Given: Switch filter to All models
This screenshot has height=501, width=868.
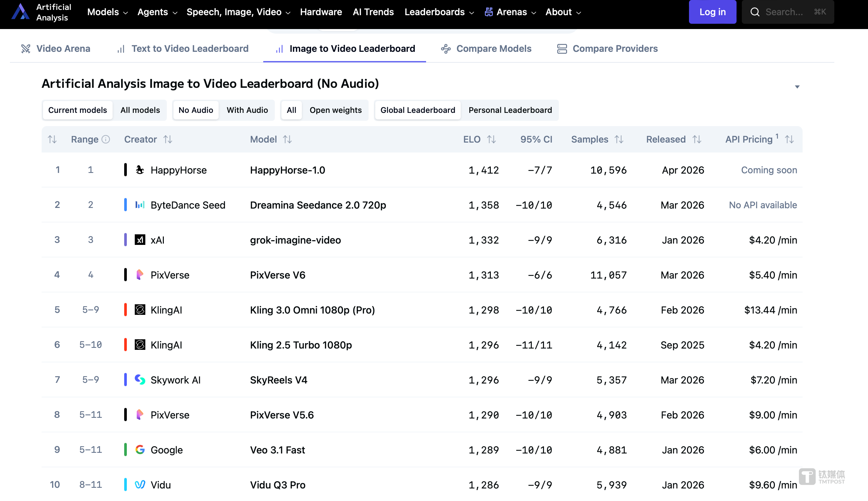Looking at the screenshot, I should coord(140,110).
